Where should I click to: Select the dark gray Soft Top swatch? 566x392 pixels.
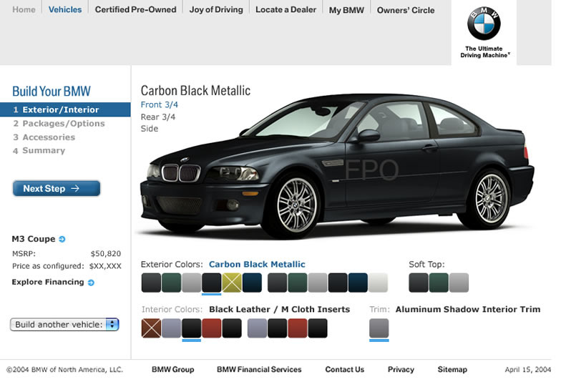419,283
